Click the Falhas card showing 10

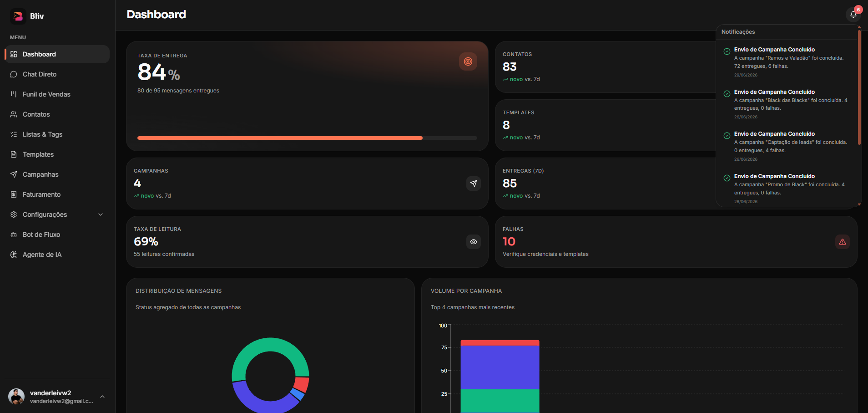(676, 242)
